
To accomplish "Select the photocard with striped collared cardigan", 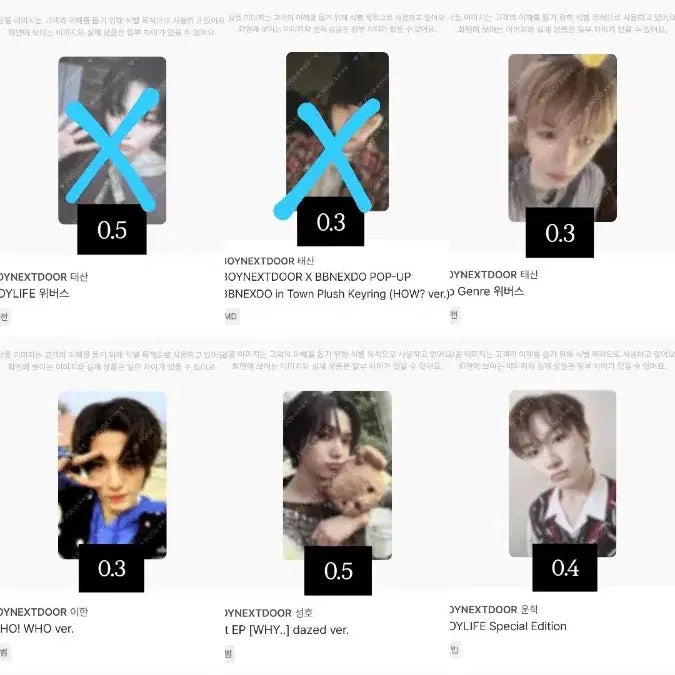I will [562, 473].
